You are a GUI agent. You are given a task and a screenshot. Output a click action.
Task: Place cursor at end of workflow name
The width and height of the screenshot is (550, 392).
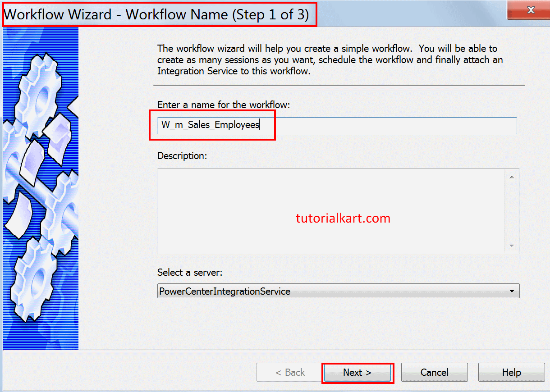(x=260, y=125)
